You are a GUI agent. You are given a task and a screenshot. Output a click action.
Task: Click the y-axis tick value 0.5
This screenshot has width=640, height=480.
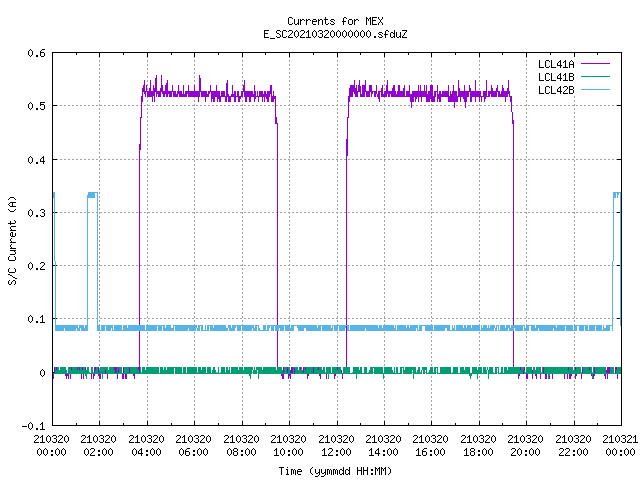click(36, 106)
